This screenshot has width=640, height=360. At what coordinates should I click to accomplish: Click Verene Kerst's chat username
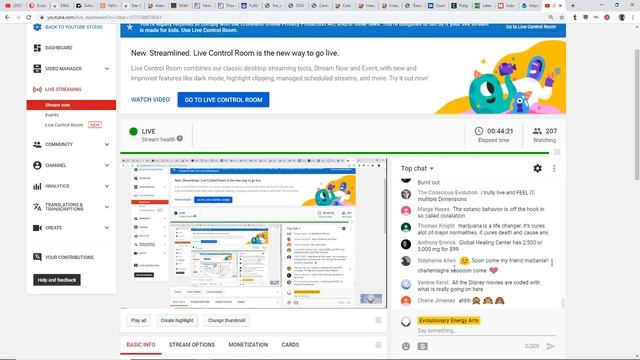[x=433, y=282]
